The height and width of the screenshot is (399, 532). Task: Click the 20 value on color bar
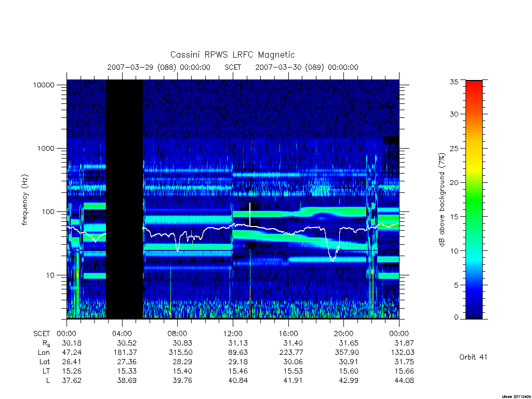point(454,182)
